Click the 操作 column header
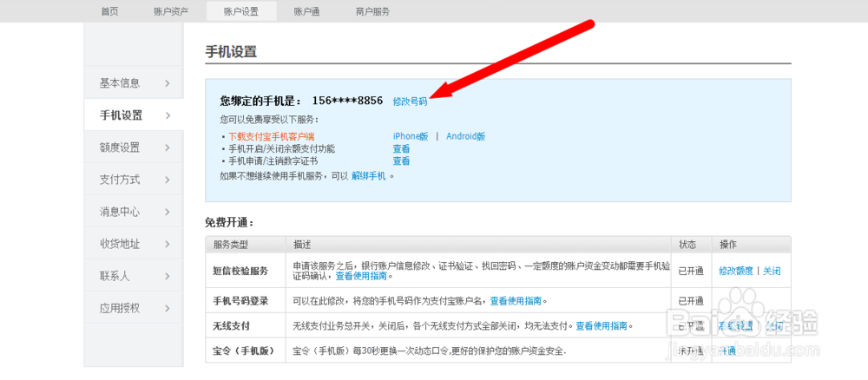The height and width of the screenshot is (380, 868). tap(728, 245)
